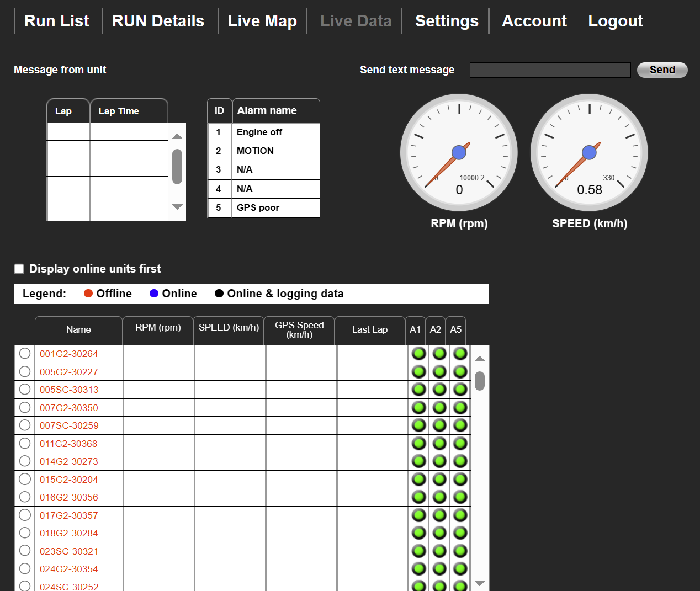700x591 pixels.
Task: Click the SPEED gauge dial
Action: pyautogui.click(x=589, y=153)
